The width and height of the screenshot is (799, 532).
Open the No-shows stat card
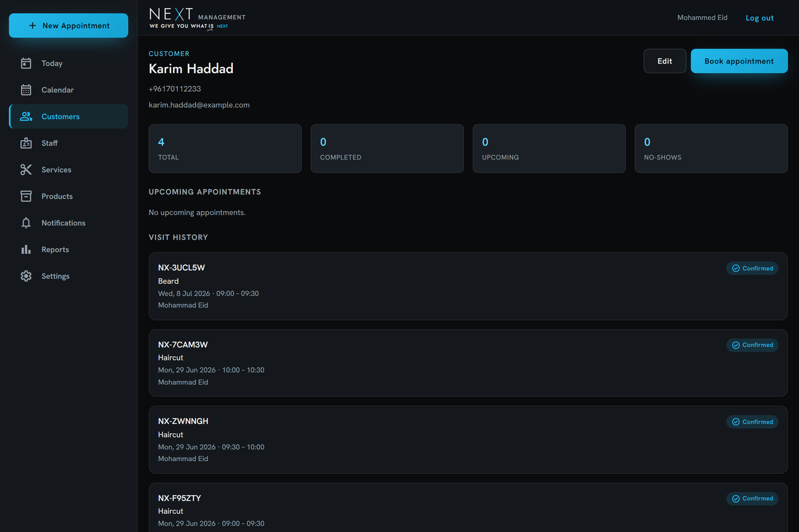[711, 148]
